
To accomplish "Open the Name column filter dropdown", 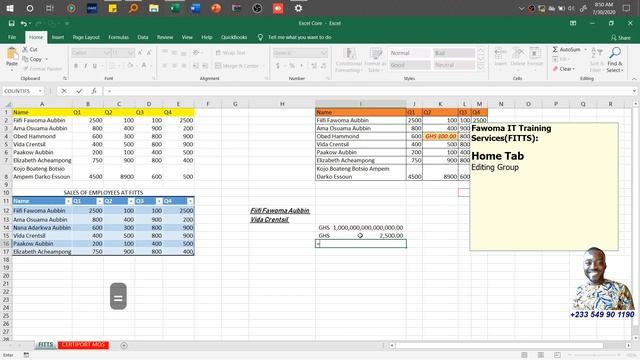I will click(68, 201).
